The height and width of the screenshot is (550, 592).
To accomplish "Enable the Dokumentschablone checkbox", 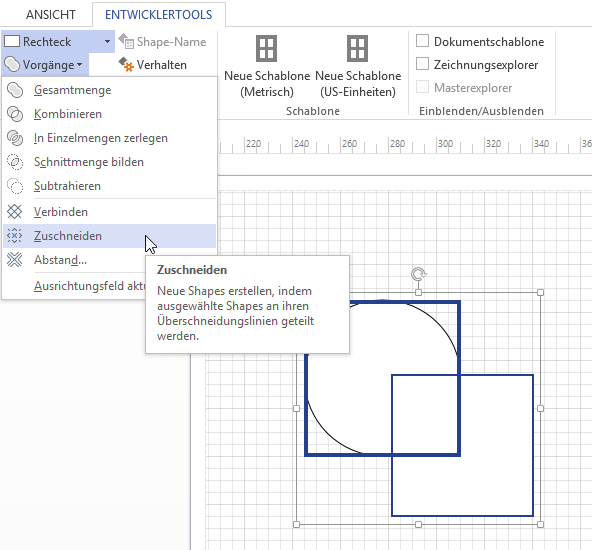I will point(422,41).
